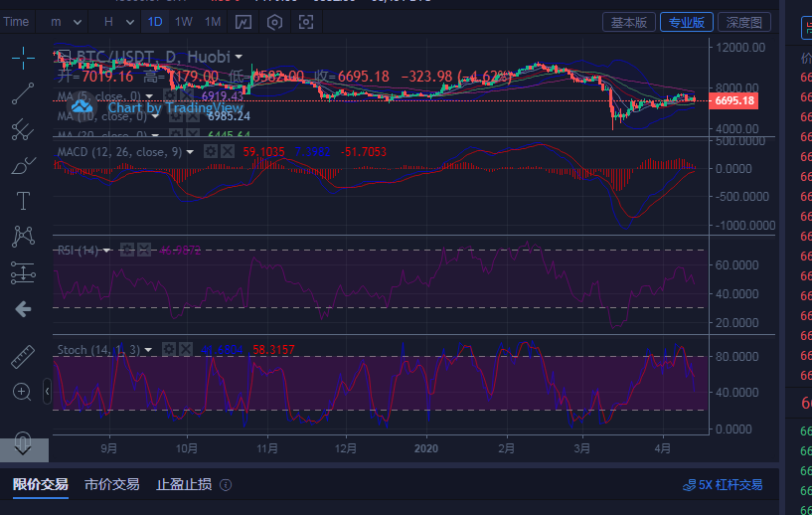This screenshot has height=515, width=812.
Task: Open MA (10, close, 0) settings gear
Action: click(x=176, y=115)
